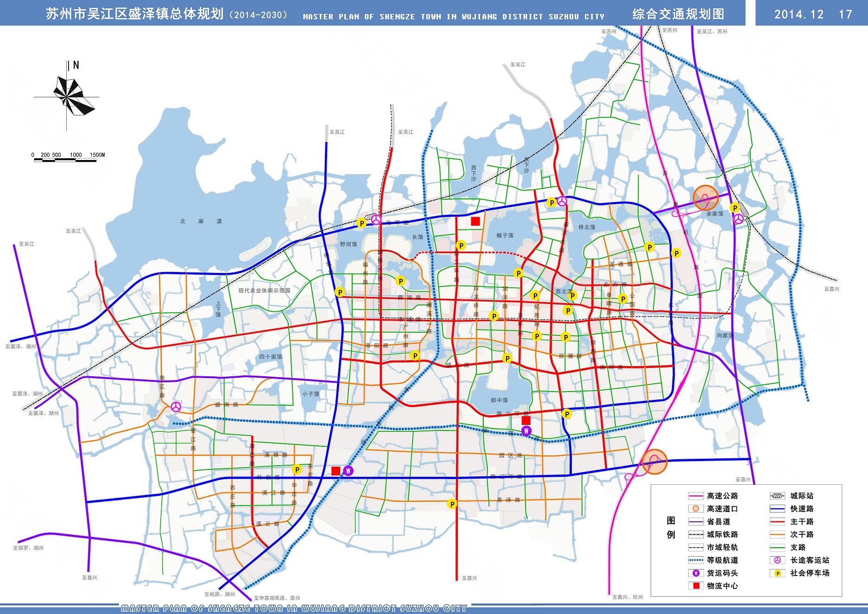Click the red logistics square beside 科创路 wharf
This screenshot has width=868, height=614.
336,471
